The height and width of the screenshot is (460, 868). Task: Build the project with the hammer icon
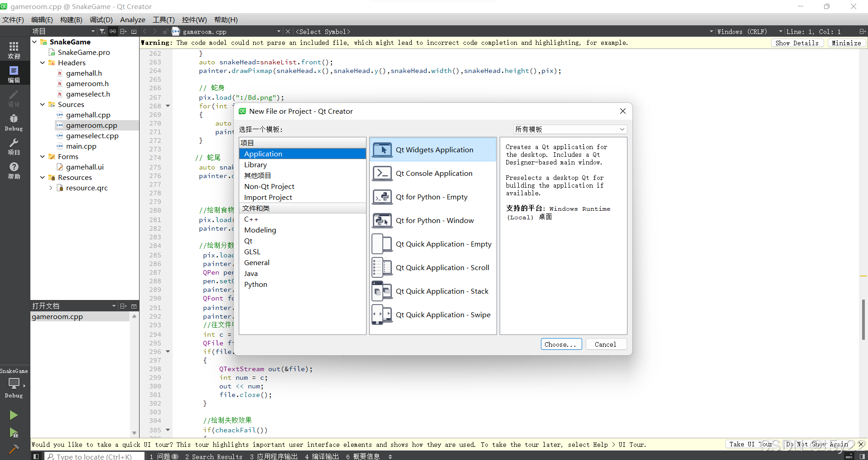point(14,449)
